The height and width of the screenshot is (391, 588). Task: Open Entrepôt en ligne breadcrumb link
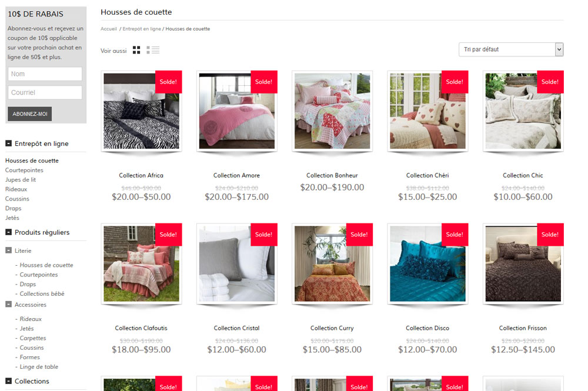[x=142, y=29]
